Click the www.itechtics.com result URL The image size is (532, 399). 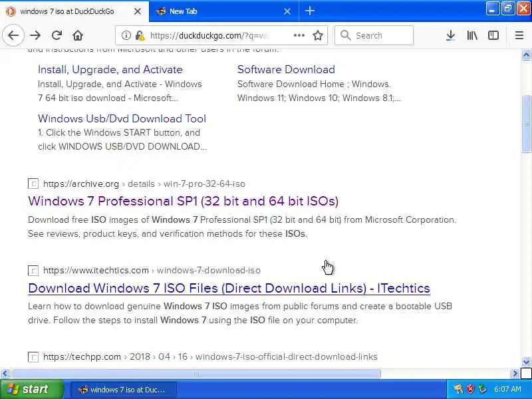pyautogui.click(x=152, y=271)
